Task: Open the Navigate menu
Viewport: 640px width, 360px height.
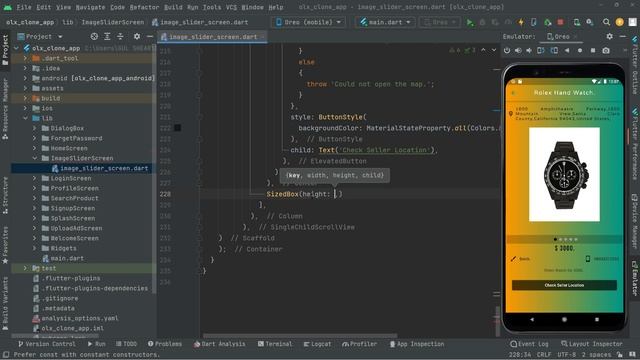Action: pyautogui.click(x=90, y=7)
